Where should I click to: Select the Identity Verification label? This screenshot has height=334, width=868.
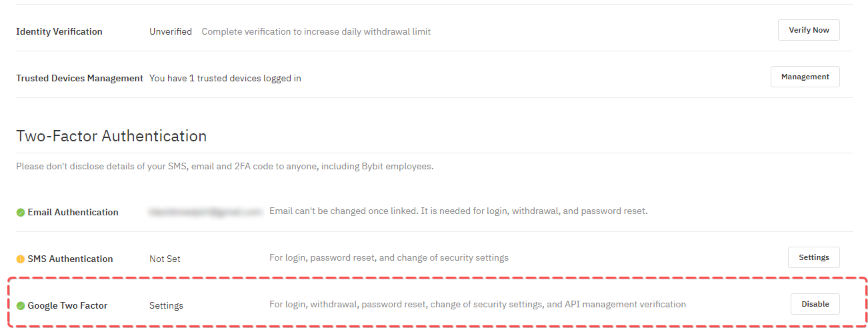pyautogui.click(x=59, y=31)
